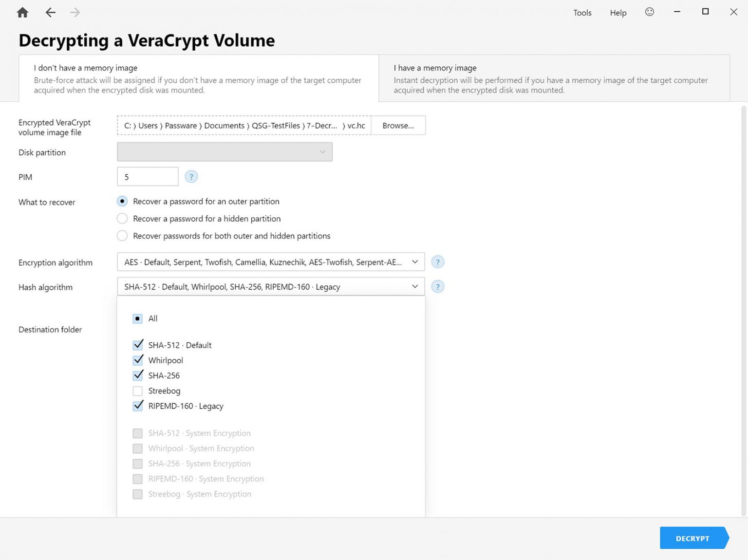Enable the Streebog hash checkbox
Viewport: 748px width, 560px height.
pyautogui.click(x=137, y=391)
